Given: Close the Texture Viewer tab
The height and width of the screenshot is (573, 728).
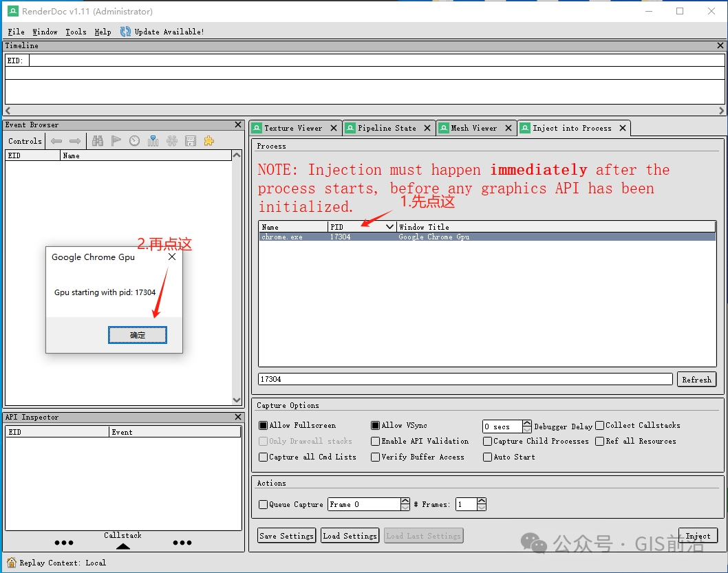Looking at the screenshot, I should coord(333,128).
